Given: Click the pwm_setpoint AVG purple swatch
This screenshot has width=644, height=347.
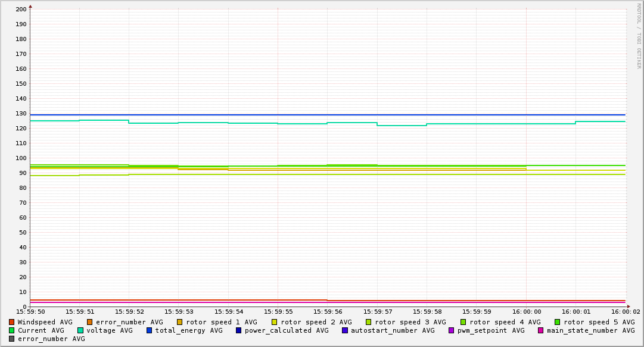Looking at the screenshot, I should [x=452, y=330].
